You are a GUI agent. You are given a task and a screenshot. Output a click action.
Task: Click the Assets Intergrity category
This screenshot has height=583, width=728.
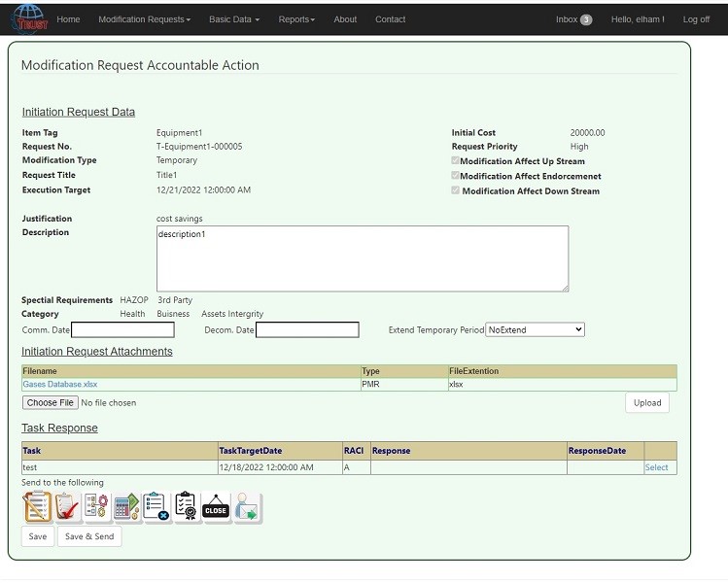[232, 314]
